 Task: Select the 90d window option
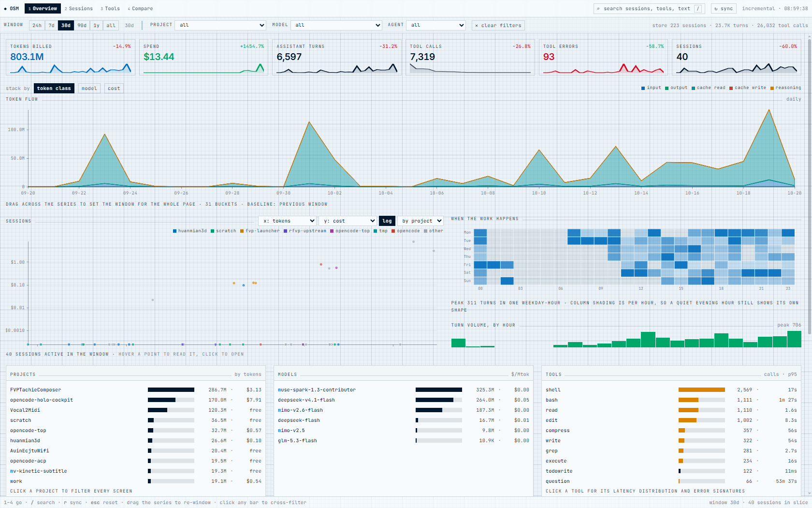point(82,25)
